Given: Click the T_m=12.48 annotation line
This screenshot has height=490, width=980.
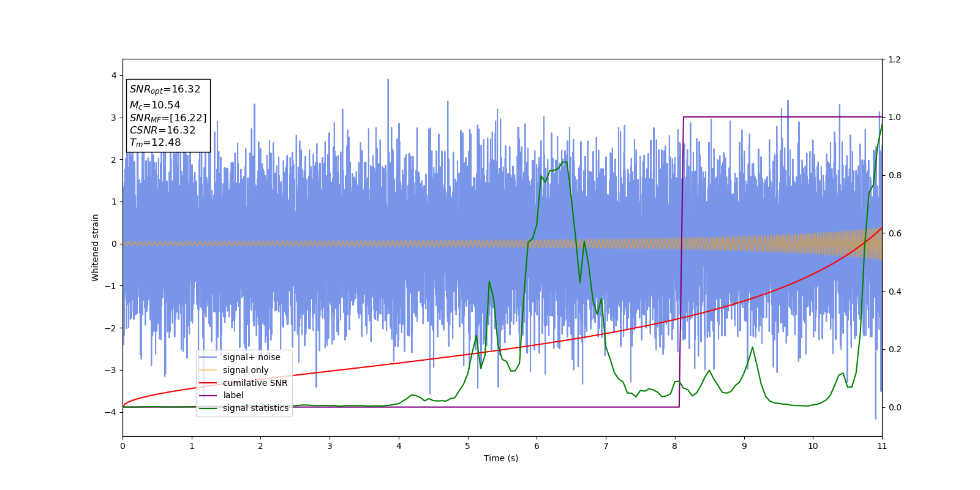Looking at the screenshot, I should (155, 143).
